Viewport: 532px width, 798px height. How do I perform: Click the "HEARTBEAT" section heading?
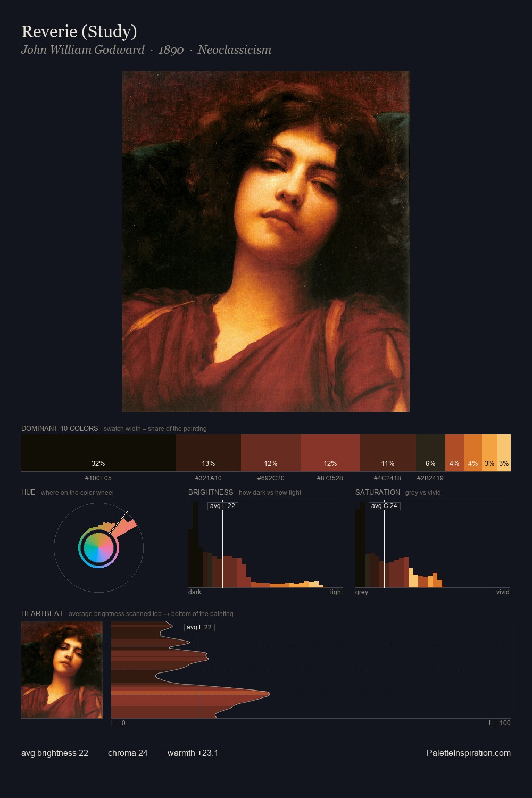pyautogui.click(x=42, y=613)
